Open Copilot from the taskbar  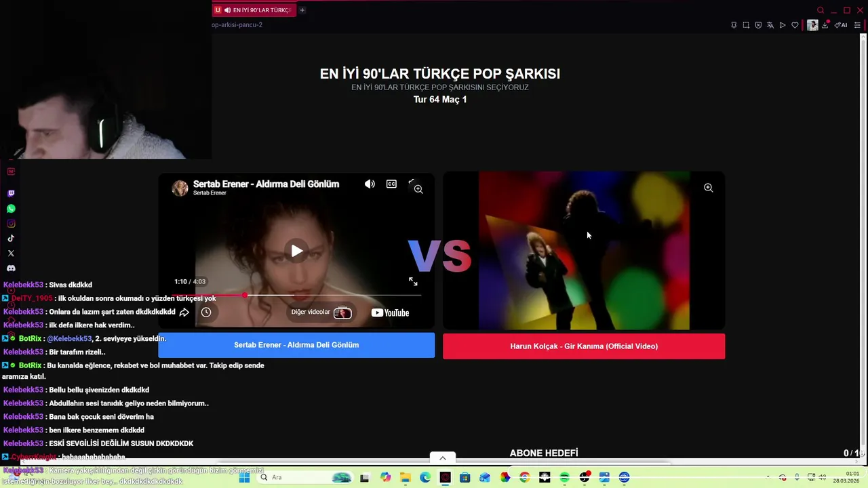(x=386, y=478)
